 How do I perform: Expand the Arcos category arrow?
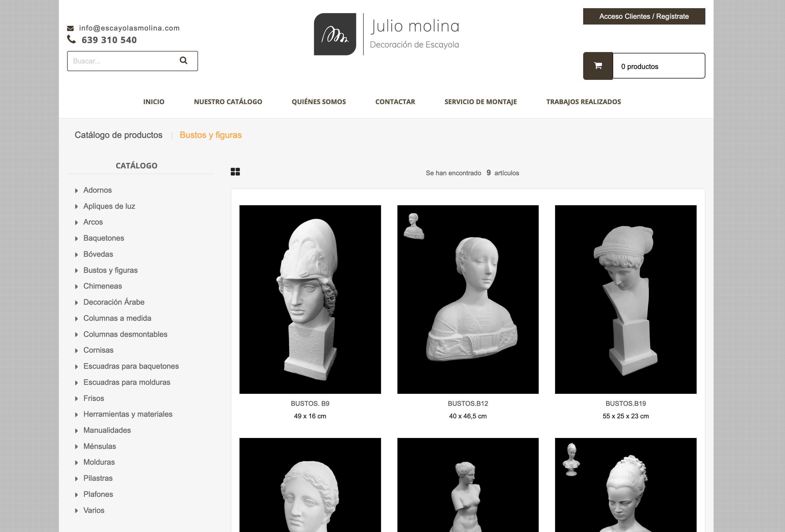coord(76,222)
